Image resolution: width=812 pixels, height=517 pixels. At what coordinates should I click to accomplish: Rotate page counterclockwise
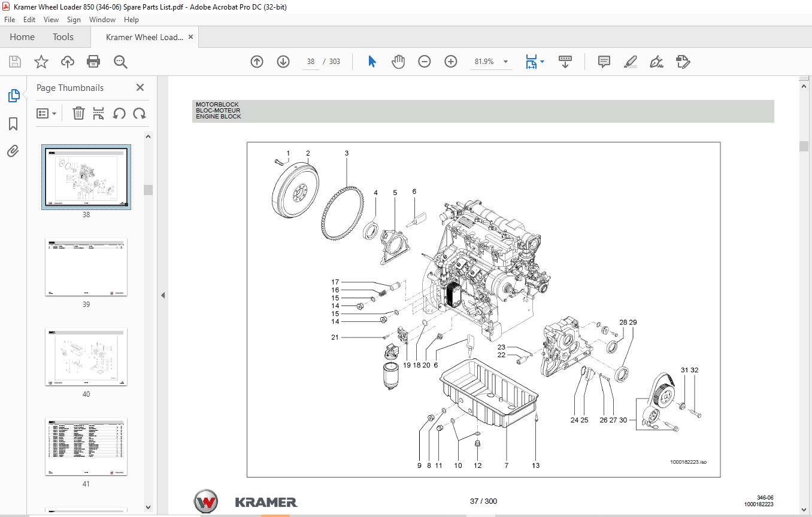coord(119,113)
